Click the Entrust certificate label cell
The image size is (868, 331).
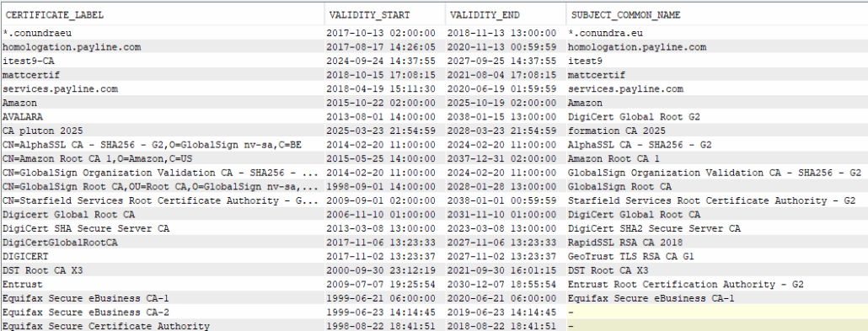click(x=162, y=284)
